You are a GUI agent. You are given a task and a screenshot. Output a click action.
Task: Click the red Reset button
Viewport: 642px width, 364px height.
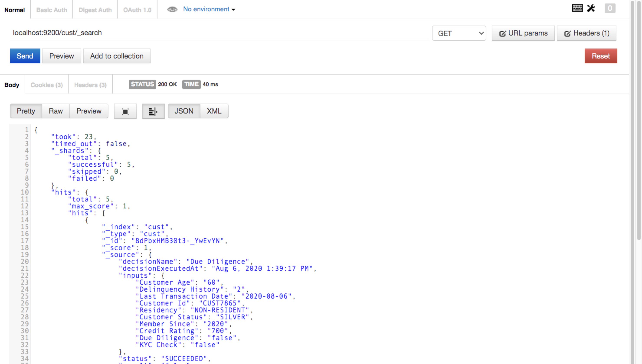coord(601,56)
